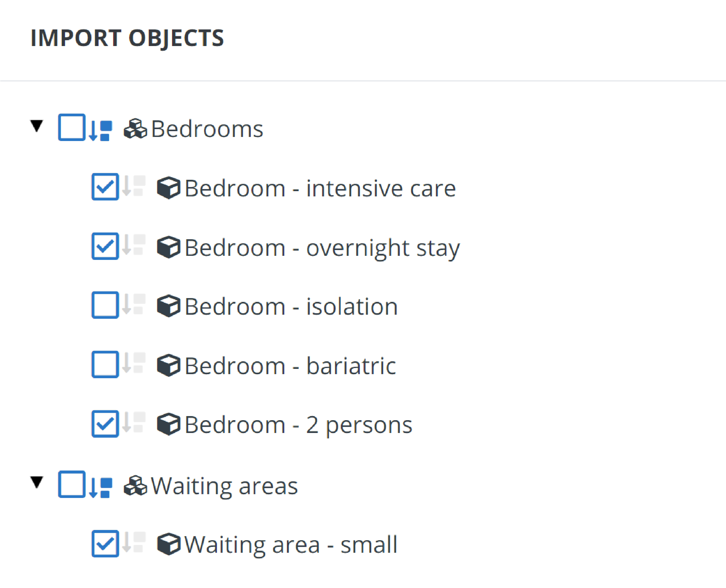726x588 pixels.
Task: Uncheck the Bedroom - intensive care checkbox
Action: [x=105, y=187]
